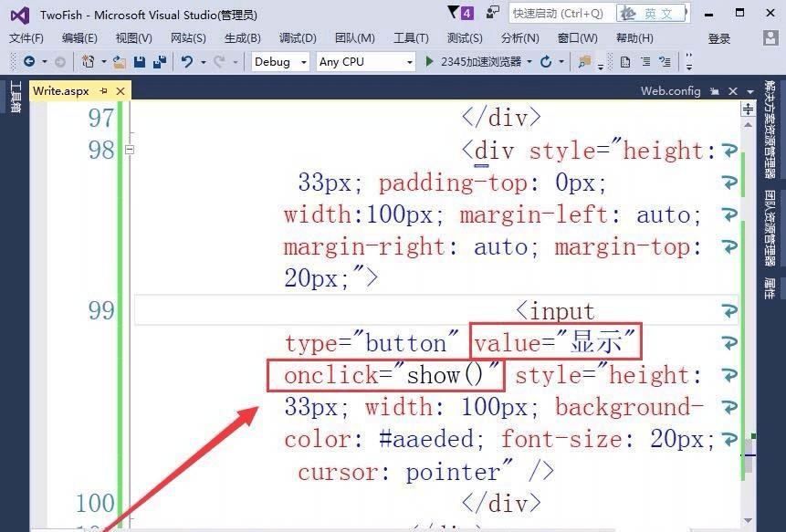Click the Open File folder icon
786x532 pixels.
[x=120, y=62]
